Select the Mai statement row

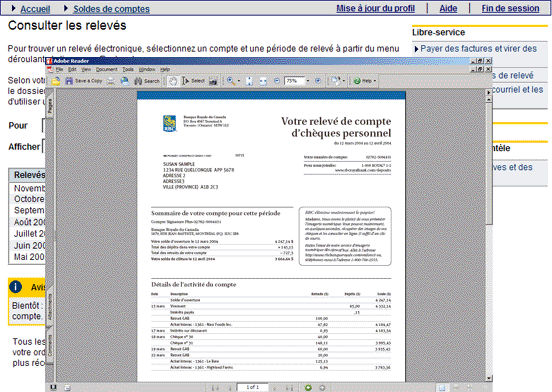27,257
